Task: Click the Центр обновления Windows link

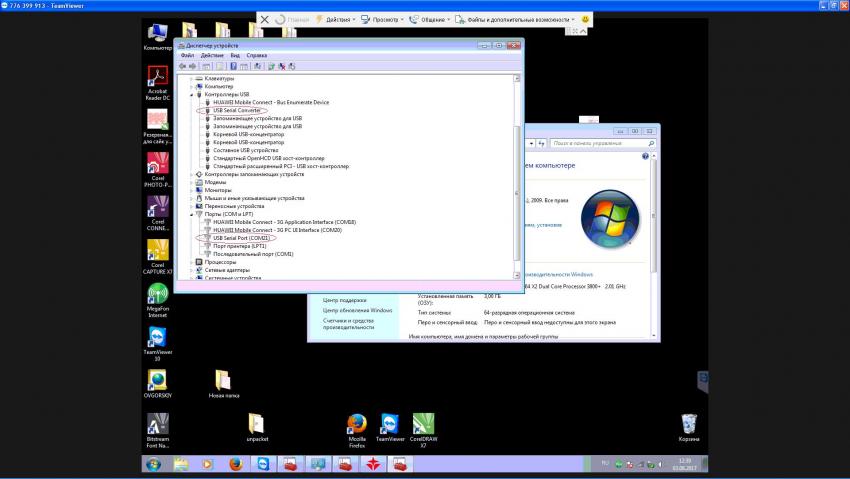Action: click(x=357, y=310)
